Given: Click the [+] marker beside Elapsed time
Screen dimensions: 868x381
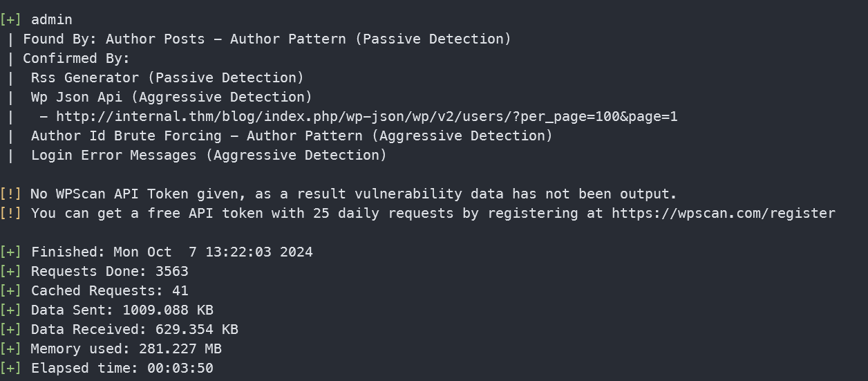Looking at the screenshot, I should [11, 368].
